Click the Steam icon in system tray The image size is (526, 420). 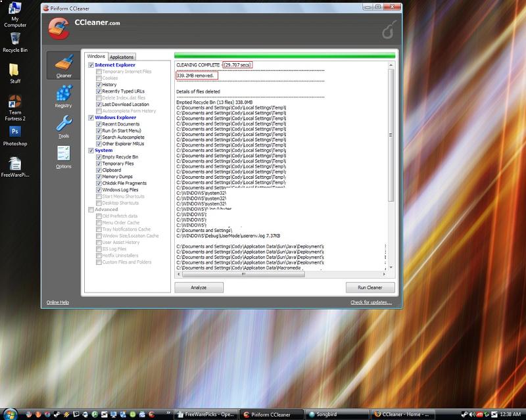coord(464,414)
